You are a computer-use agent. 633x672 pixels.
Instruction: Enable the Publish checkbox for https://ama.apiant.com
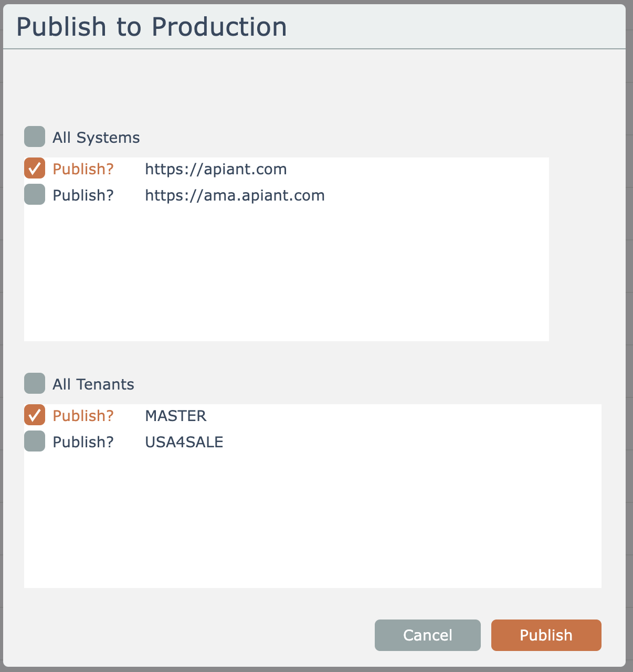click(x=35, y=195)
